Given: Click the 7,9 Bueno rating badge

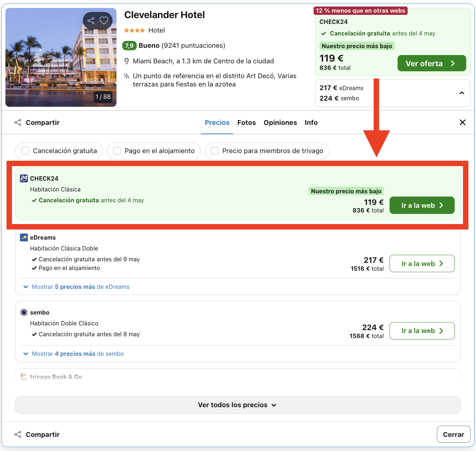Looking at the screenshot, I should pyautogui.click(x=129, y=46).
